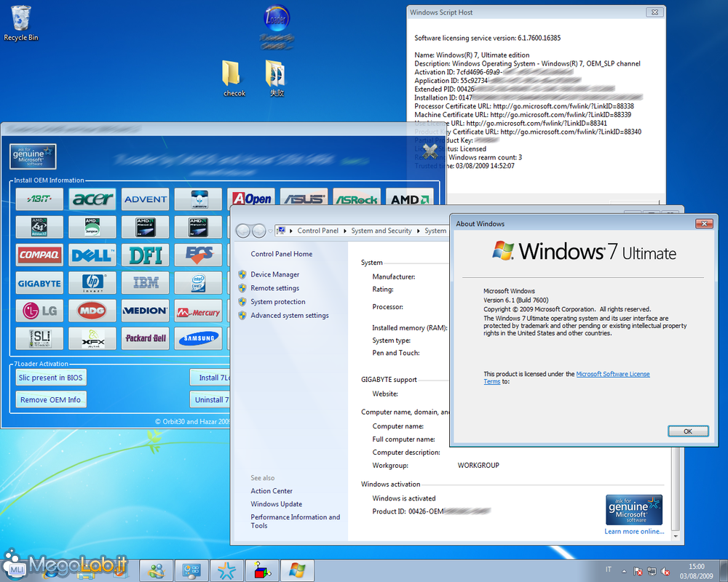The image size is (728, 582).
Task: Open Action Center under See also
Action: [x=272, y=490]
